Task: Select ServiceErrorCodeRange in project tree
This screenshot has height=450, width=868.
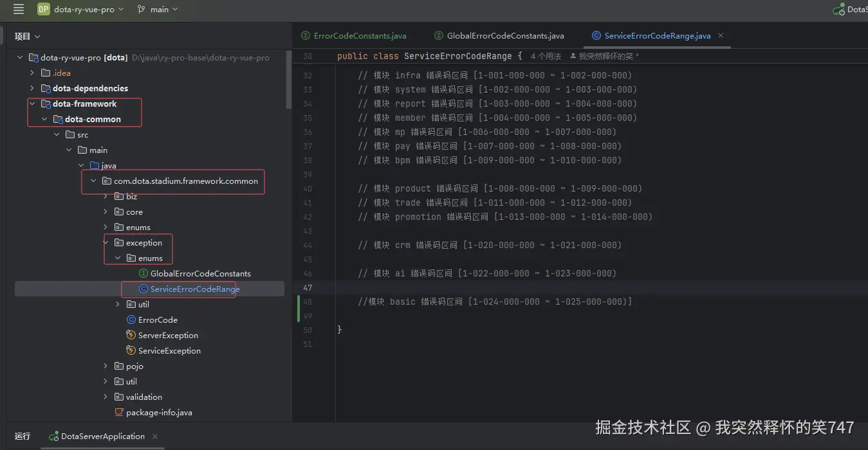Action: 195,289
